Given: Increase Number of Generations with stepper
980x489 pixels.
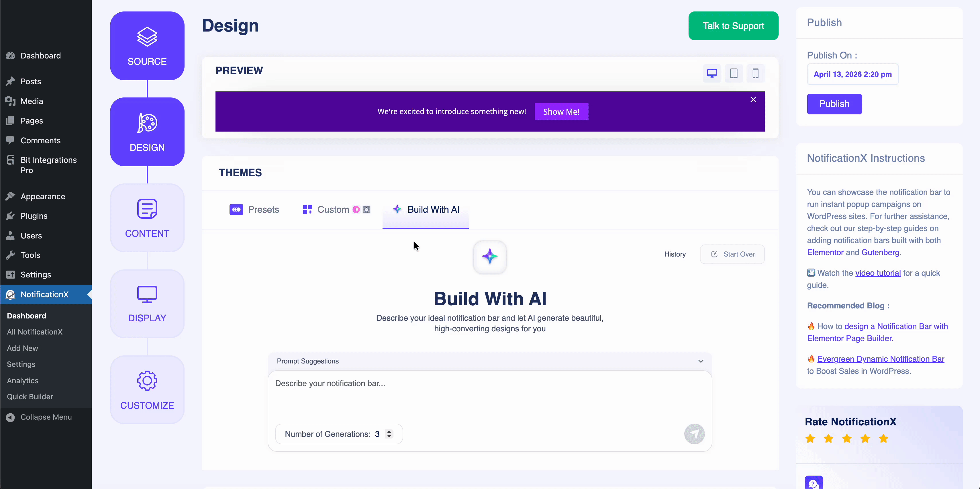Looking at the screenshot, I should coord(389,431).
